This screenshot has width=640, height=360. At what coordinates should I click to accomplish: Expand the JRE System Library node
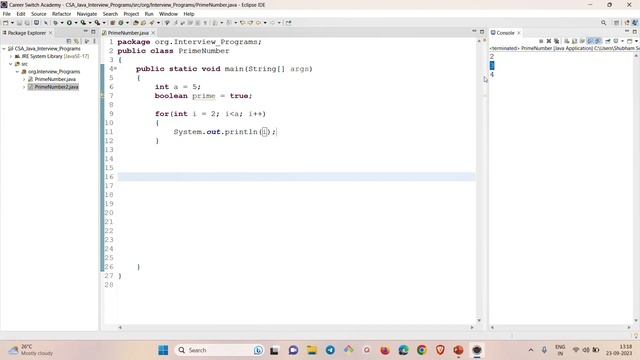(x=11, y=56)
